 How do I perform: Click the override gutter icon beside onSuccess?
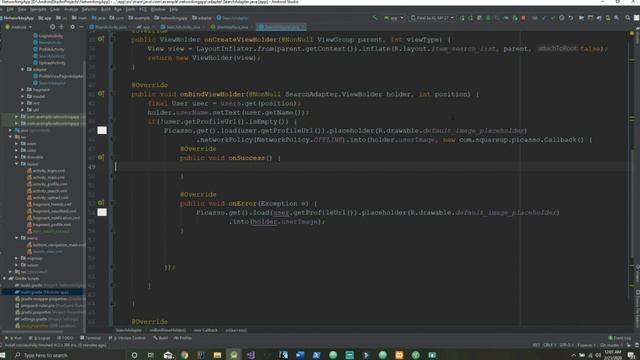[x=100, y=158]
